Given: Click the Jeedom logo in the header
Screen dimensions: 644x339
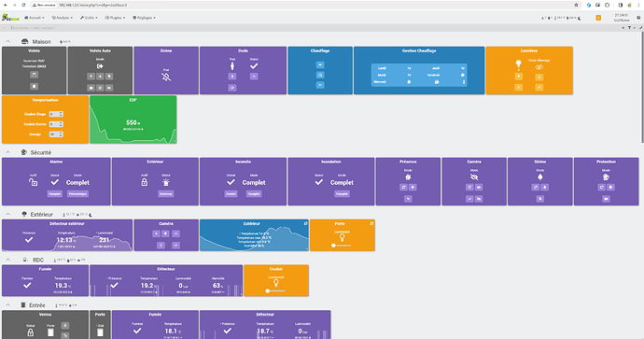Looking at the screenshot, I should (10, 17).
